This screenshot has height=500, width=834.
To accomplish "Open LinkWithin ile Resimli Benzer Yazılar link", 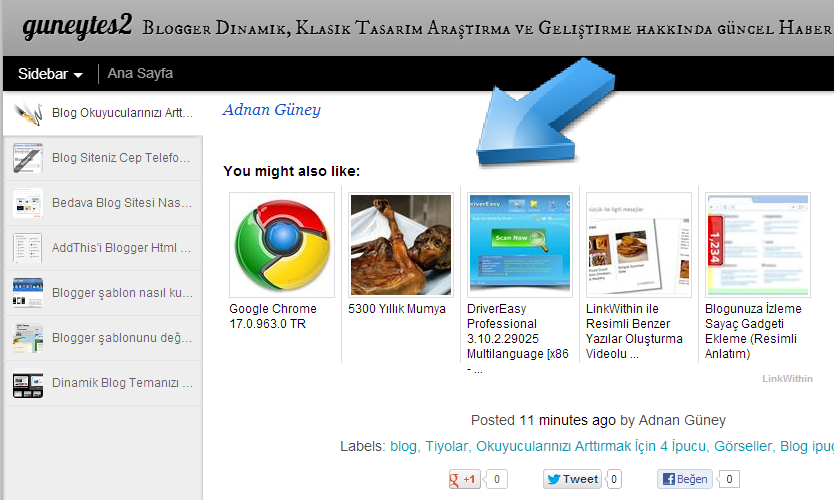I will (634, 331).
